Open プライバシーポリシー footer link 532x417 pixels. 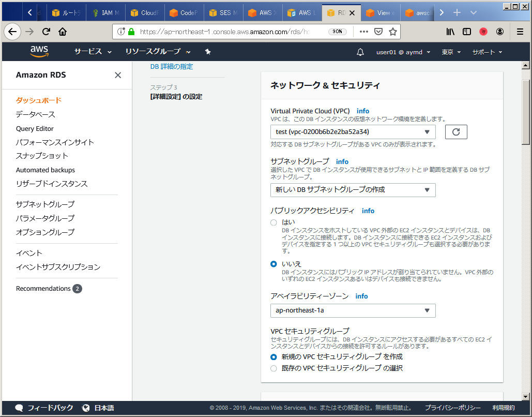click(452, 408)
